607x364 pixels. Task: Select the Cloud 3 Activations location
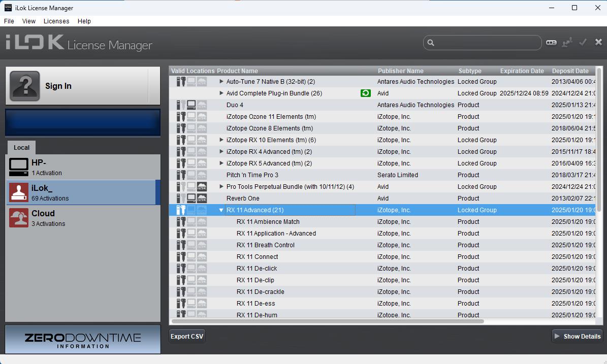click(x=83, y=218)
